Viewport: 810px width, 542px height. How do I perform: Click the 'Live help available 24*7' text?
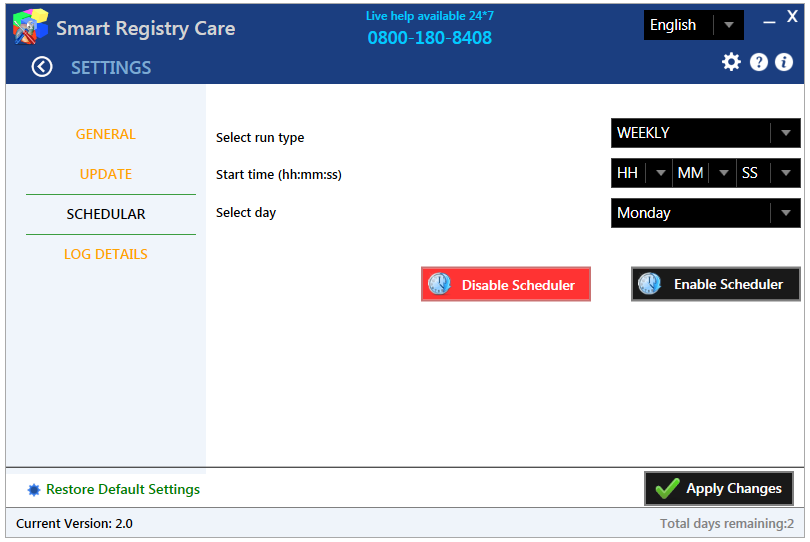click(x=430, y=16)
